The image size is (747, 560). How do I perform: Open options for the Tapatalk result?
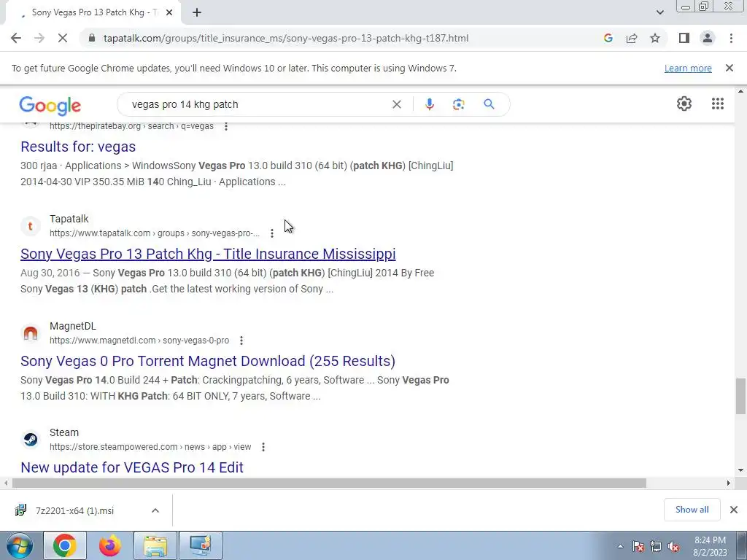coord(271,233)
